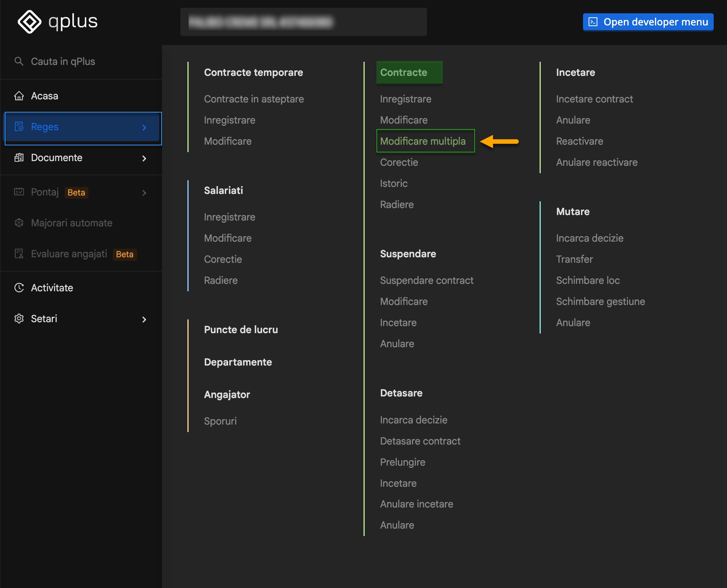
Task: Open Radiere under Salariati
Action: [x=221, y=280]
